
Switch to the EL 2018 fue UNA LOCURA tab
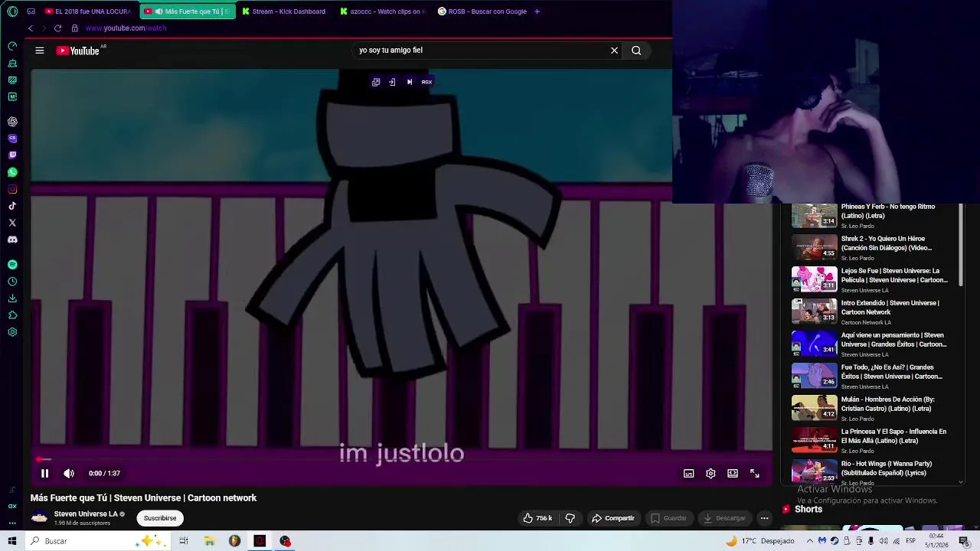[x=87, y=11]
